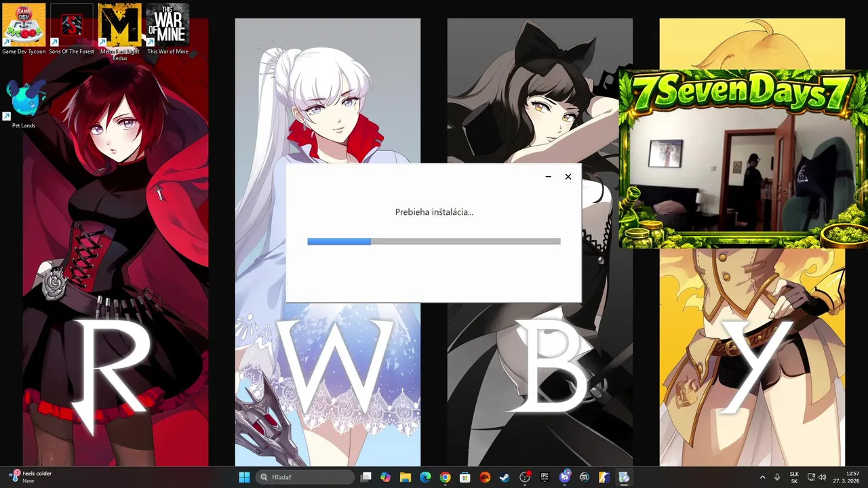This screenshot has width=868, height=488.
Task: Open Sons Of The Forest shortcut
Action: click(72, 28)
